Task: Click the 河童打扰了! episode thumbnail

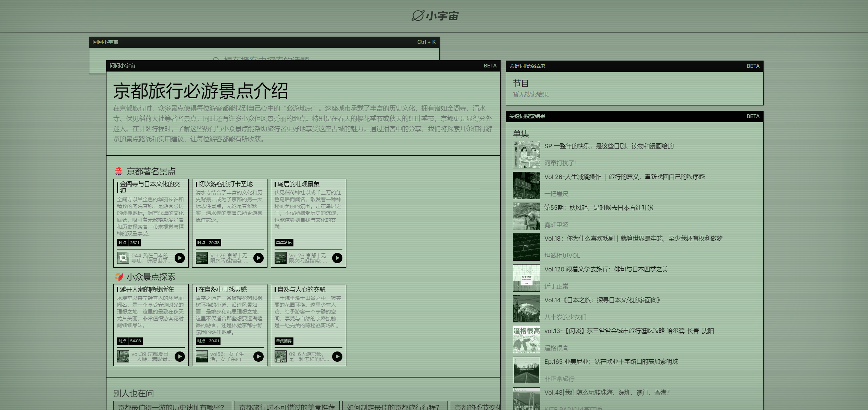Action: [526, 155]
